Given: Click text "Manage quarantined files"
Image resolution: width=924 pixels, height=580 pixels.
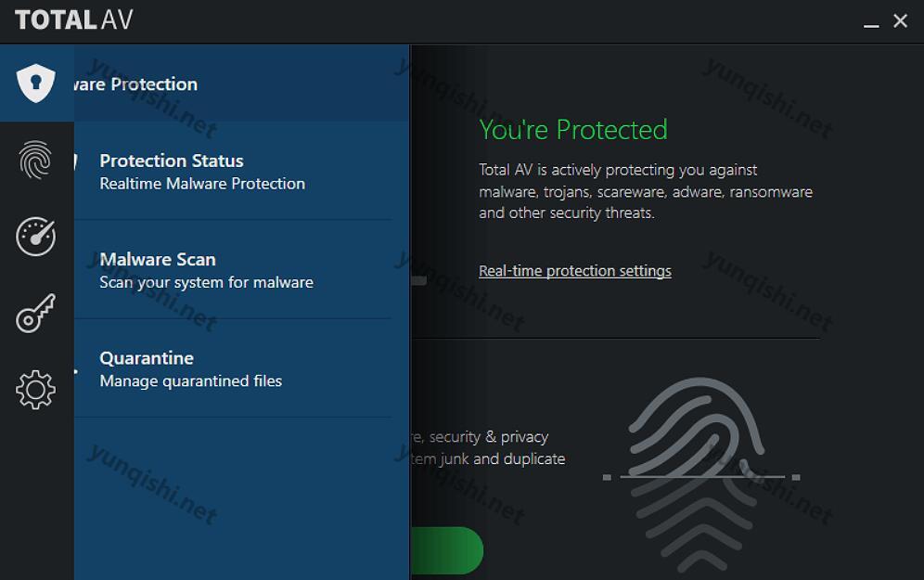Looking at the screenshot, I should click(191, 380).
